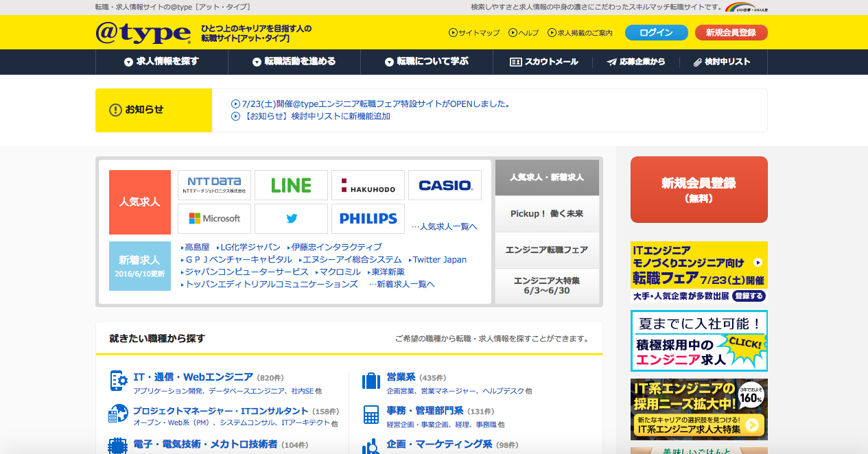This screenshot has width=868, height=454.
Task: Open the CASIO logo tile
Action: pyautogui.click(x=445, y=185)
